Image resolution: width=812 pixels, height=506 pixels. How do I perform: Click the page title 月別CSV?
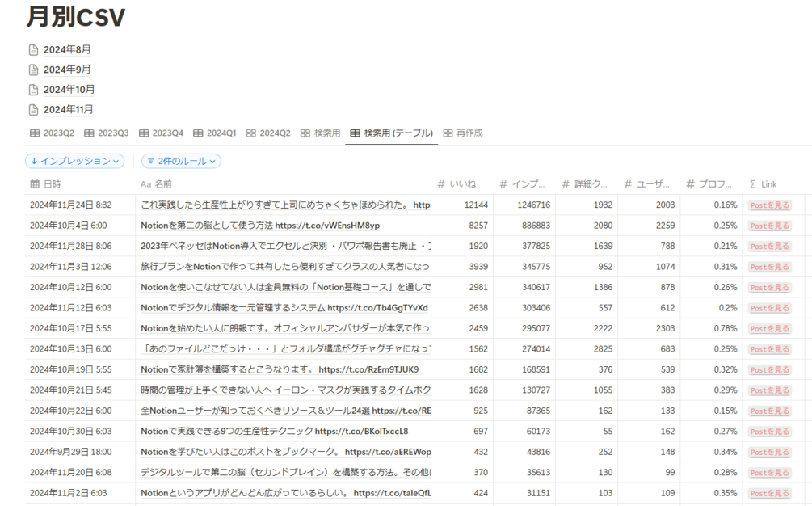[x=76, y=17]
